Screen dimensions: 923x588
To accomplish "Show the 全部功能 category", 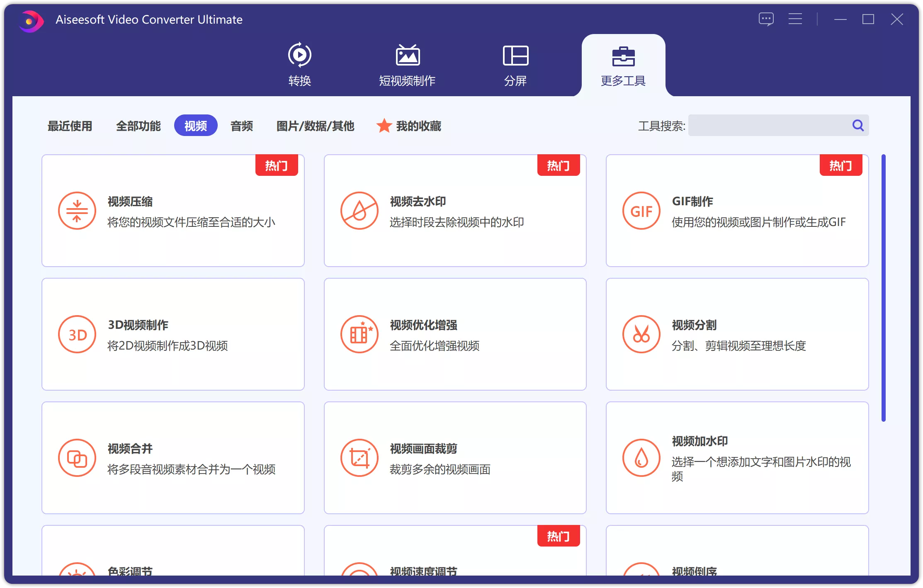I will tap(138, 126).
